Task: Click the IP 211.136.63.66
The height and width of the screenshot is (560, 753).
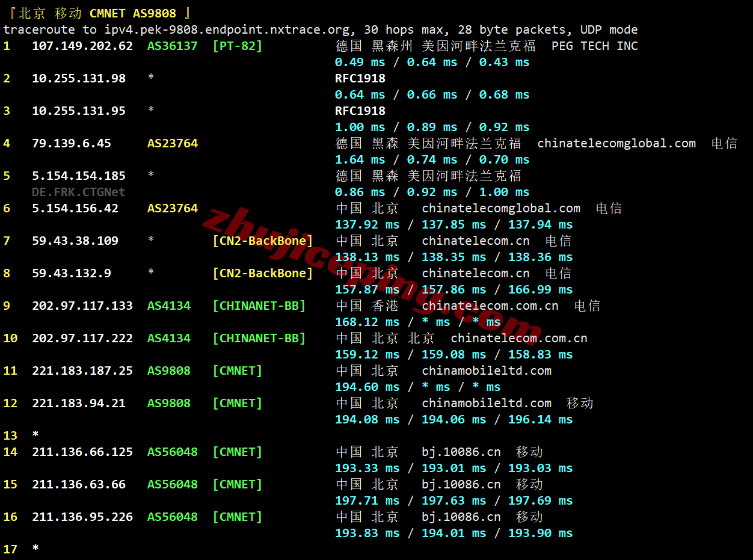Action: 79,484
